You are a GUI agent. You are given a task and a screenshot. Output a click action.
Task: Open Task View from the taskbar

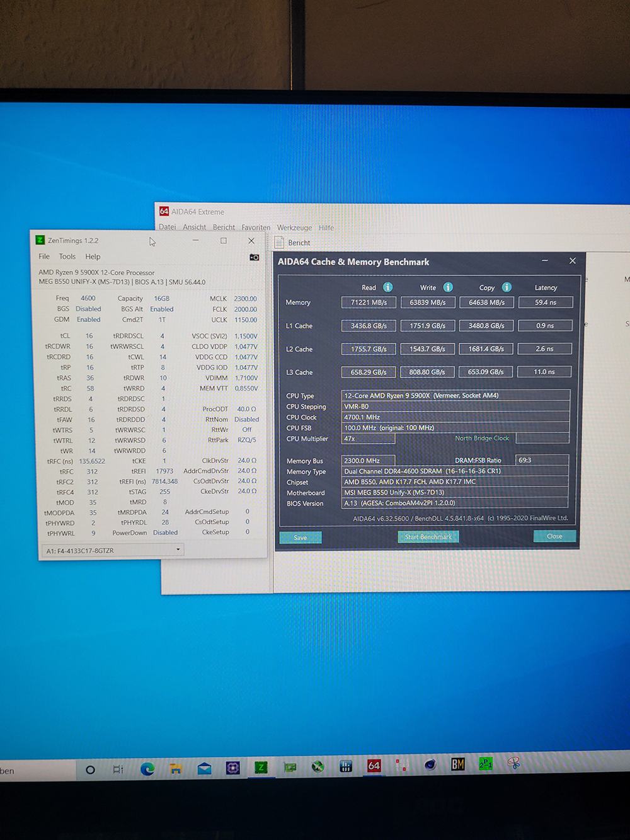[118, 769]
